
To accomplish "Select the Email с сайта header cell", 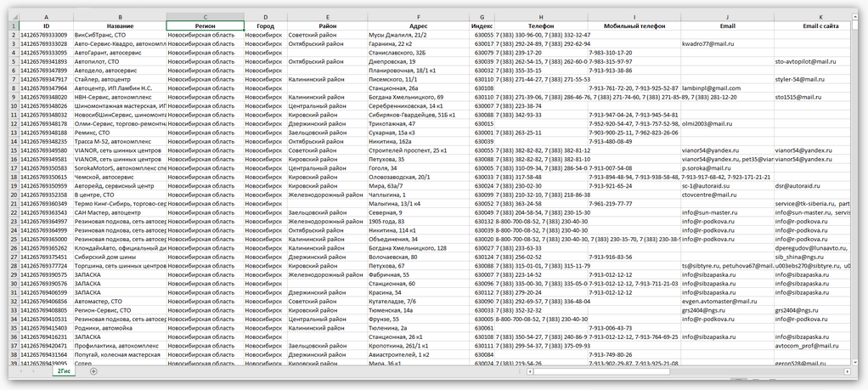I will point(820,25).
